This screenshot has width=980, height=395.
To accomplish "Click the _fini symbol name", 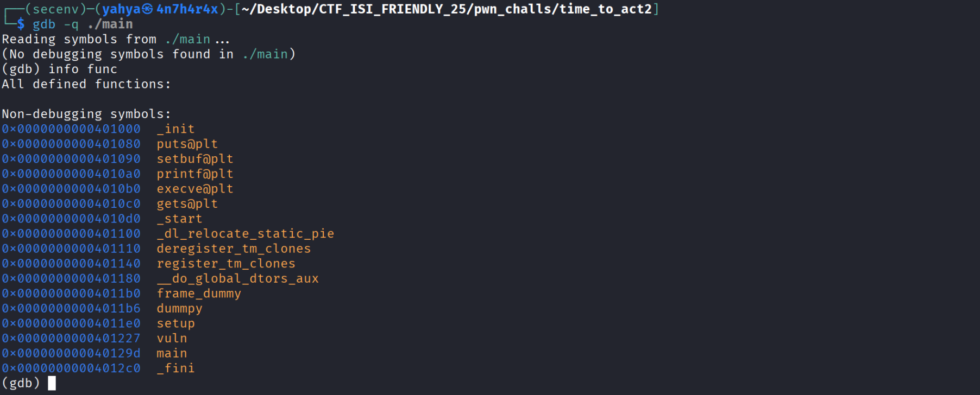I will 175,368.
